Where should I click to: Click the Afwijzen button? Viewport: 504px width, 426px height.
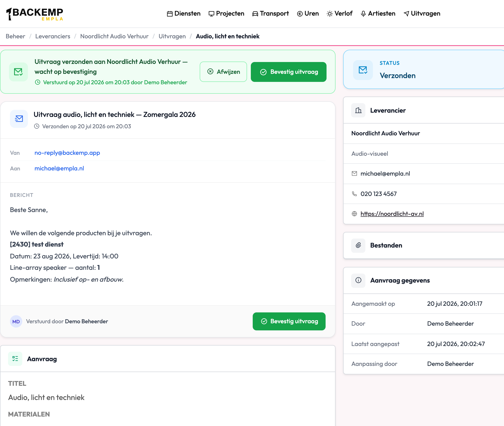[x=223, y=72]
